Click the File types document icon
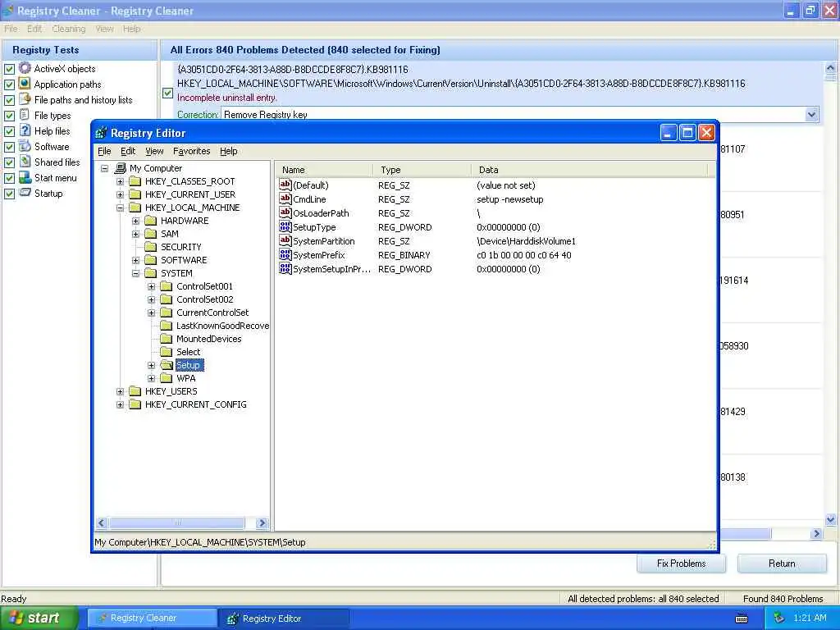The height and width of the screenshot is (630, 840). 25,115
